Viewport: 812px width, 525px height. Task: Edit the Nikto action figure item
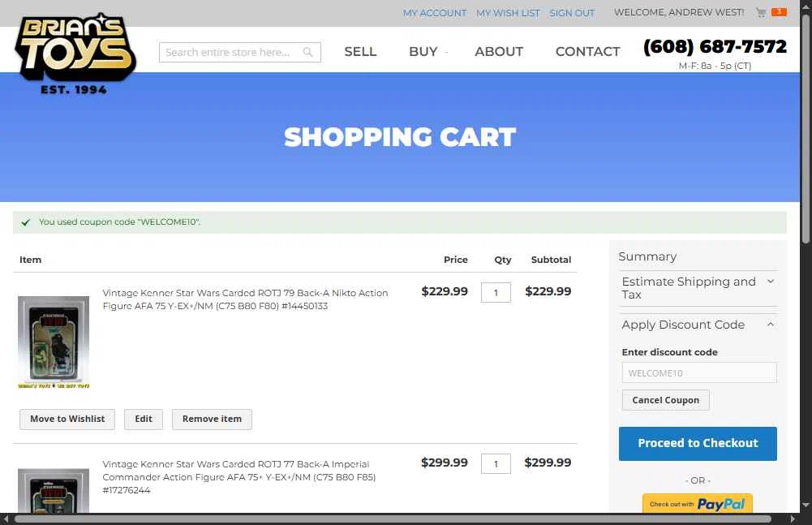144,420
